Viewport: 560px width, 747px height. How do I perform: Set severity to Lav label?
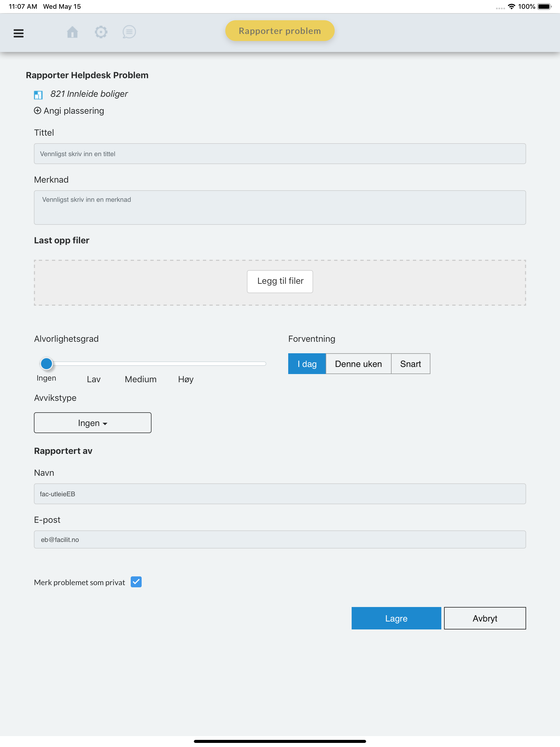[x=94, y=379]
